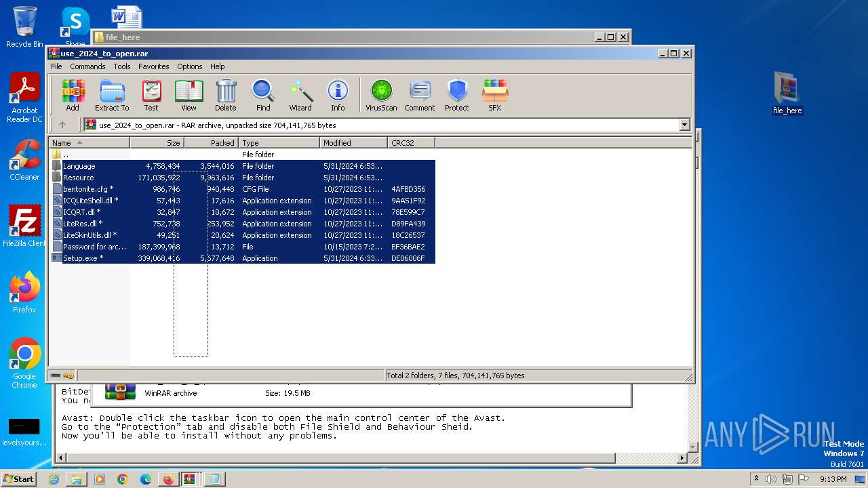This screenshot has height=488, width=868.
Task: Open Google Chrome desktop icon
Action: [x=24, y=363]
